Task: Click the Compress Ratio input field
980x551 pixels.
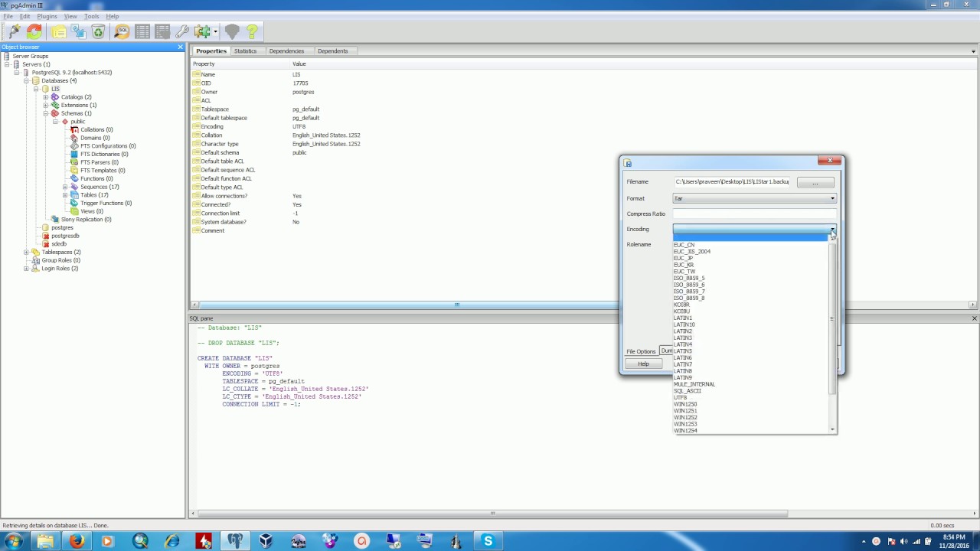Action: (x=754, y=214)
